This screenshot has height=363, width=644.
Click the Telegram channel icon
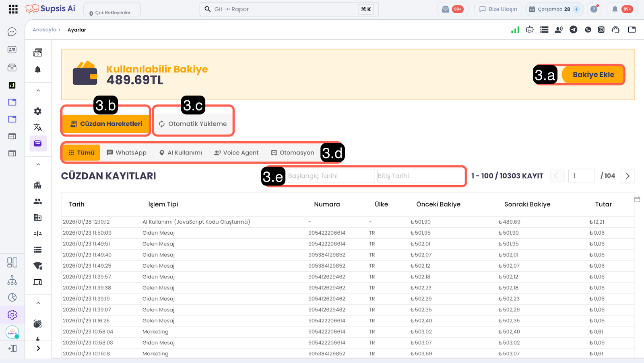(574, 29)
